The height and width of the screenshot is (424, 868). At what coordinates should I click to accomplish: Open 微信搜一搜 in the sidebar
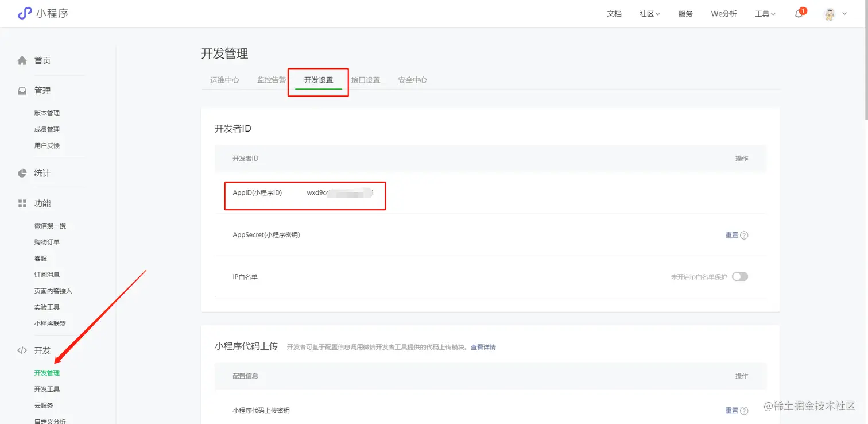(x=51, y=226)
